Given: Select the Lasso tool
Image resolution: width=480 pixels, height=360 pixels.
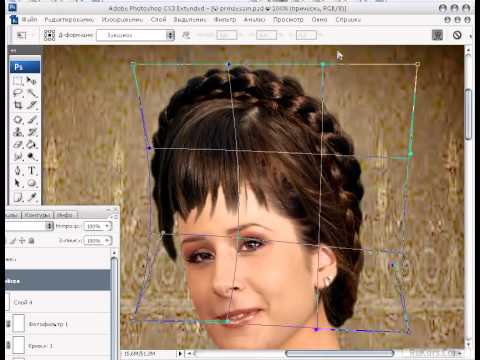Looking at the screenshot, I should [x=18, y=93].
